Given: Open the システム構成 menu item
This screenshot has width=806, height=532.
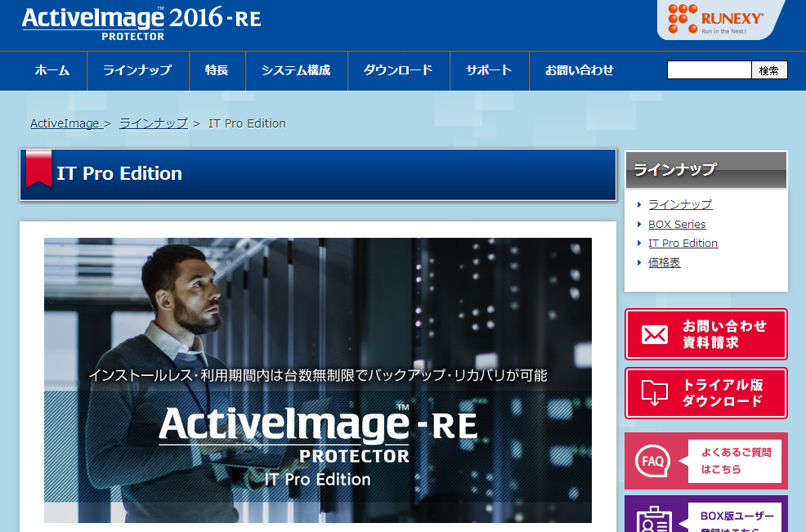Looking at the screenshot, I should point(296,70).
